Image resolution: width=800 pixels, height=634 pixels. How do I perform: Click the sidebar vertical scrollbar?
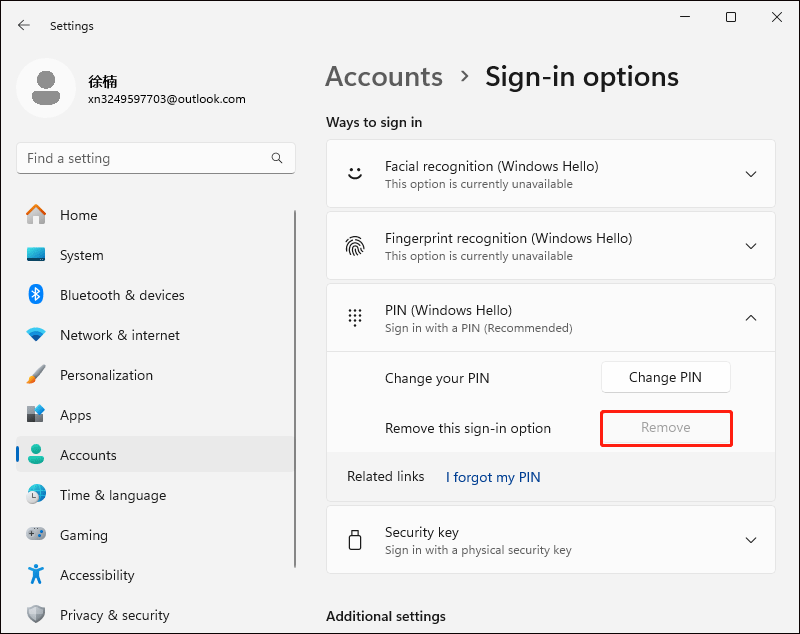[294, 388]
